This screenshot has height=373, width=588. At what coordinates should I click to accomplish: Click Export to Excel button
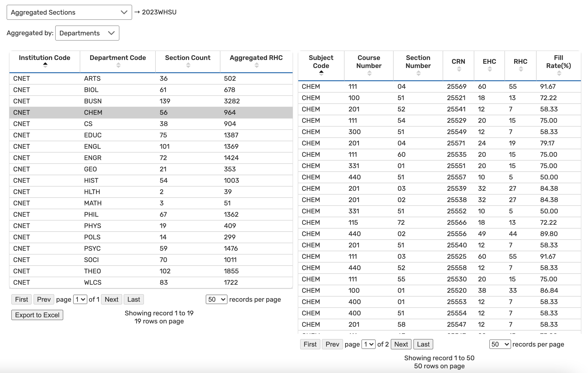click(37, 315)
